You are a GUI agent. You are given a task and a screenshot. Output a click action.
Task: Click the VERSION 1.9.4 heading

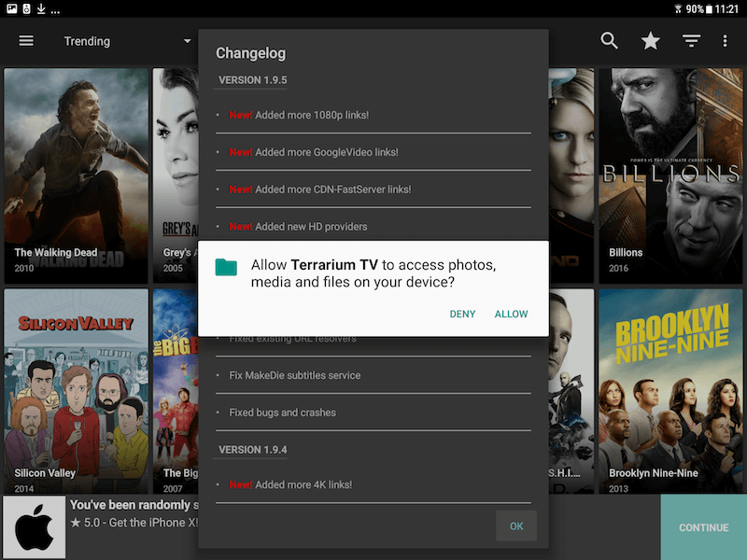point(252,450)
